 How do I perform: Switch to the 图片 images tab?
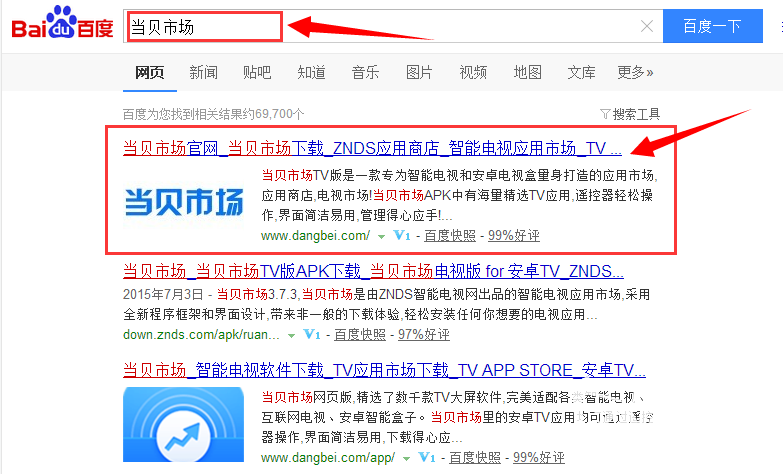[x=419, y=72]
